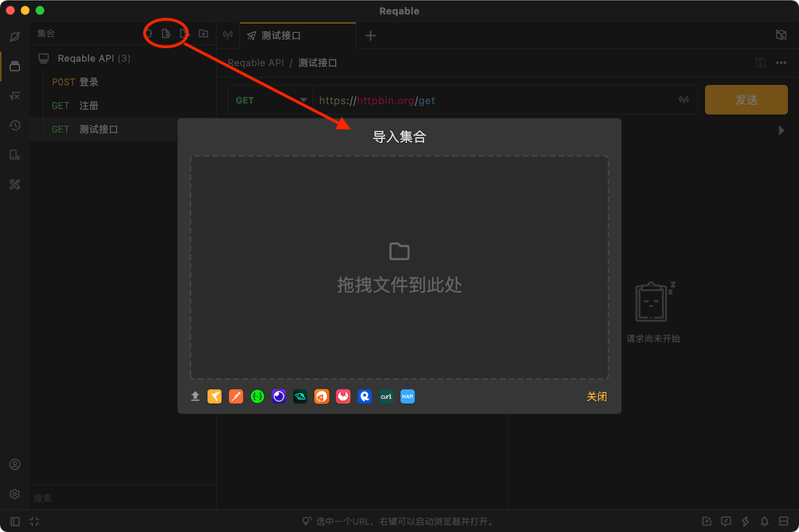
Task: Click the feedback chat icon in status bar
Action: 726,521
